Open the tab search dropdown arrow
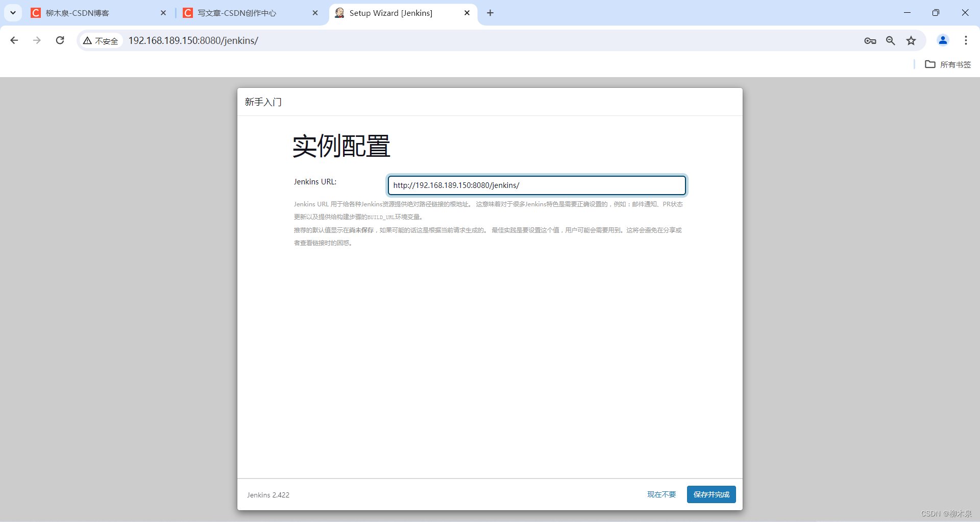 click(x=13, y=13)
